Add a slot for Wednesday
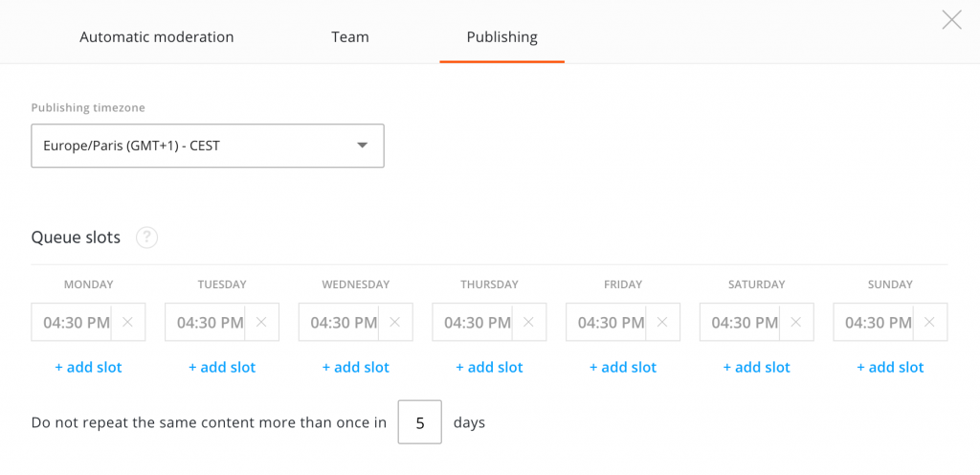Viewport: 980px width, 475px height. 355,368
